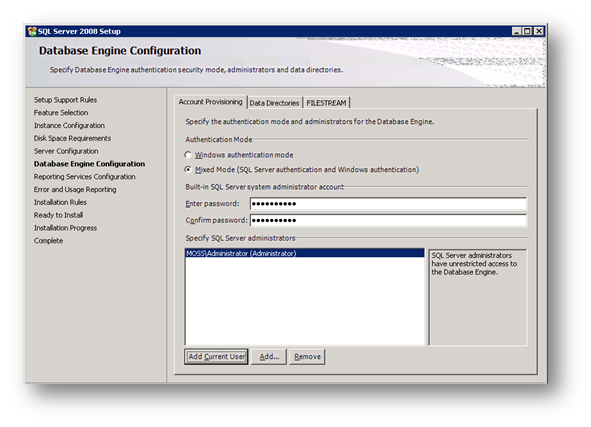
Task: Click the Add... button
Action: [269, 357]
